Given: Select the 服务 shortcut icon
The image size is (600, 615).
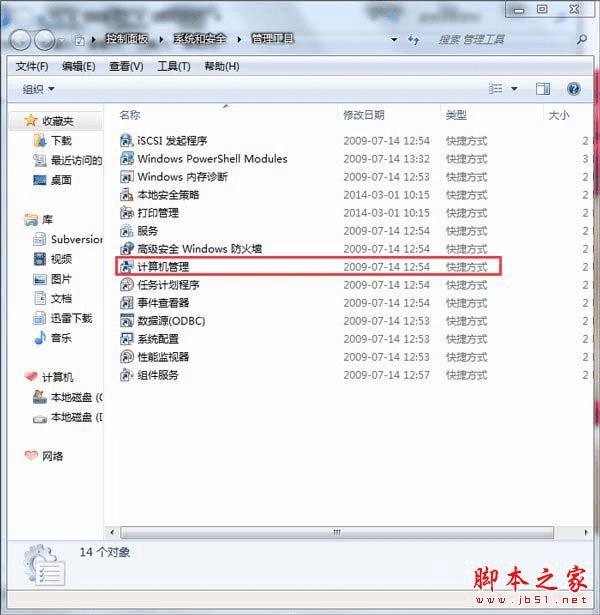Looking at the screenshot, I should (x=126, y=231).
